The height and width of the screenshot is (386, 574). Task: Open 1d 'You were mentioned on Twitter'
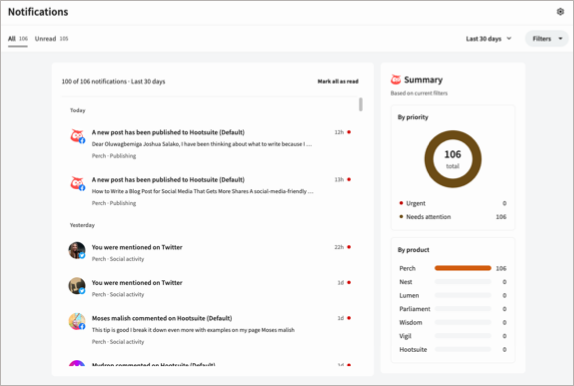pos(210,288)
